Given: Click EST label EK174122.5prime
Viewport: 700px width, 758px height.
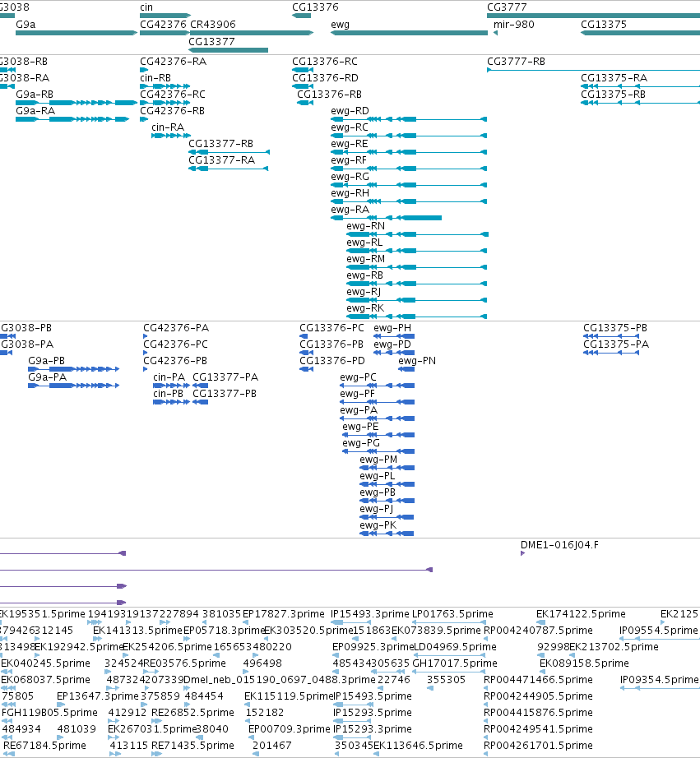Looking at the screenshot, I should point(581,614).
